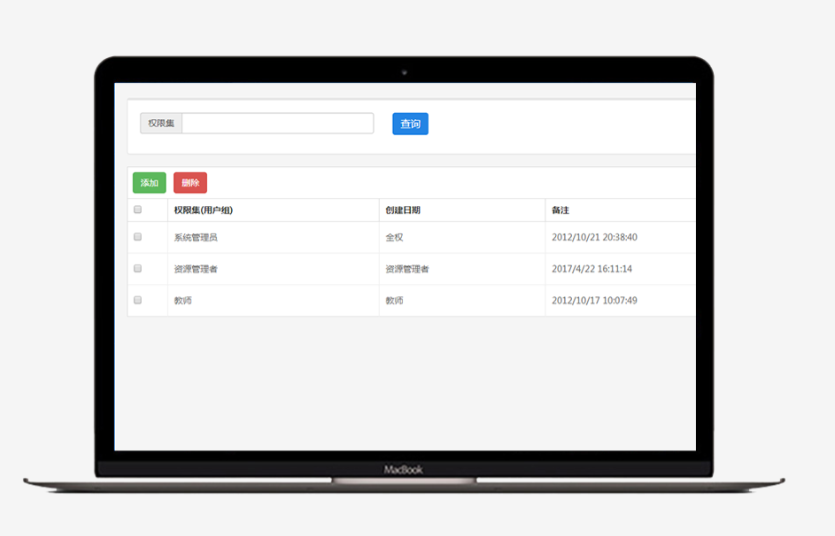Click the timestamp 2012/10/21 20:38:40
Screen dimensions: 835x536
[594, 238]
